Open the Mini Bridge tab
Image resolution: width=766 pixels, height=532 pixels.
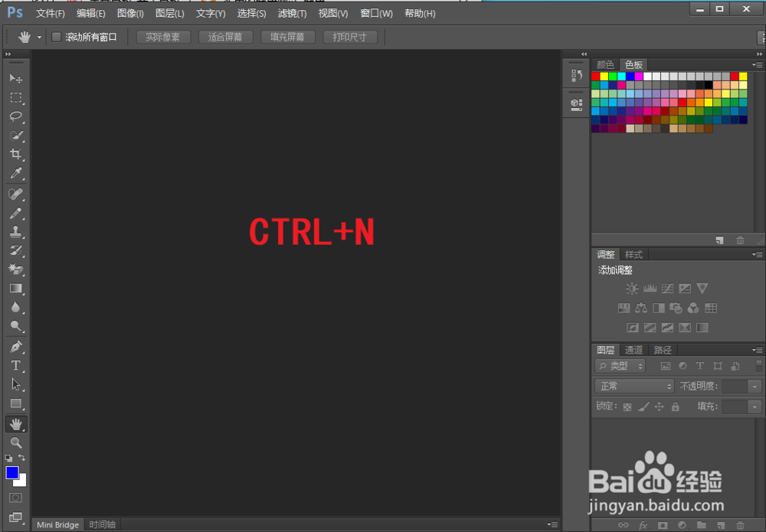[x=57, y=524]
